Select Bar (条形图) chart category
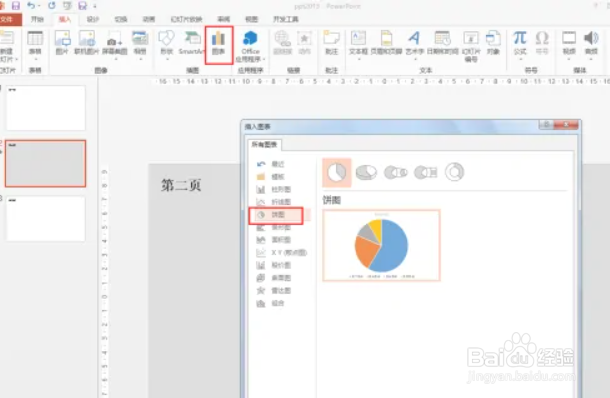Viewport: 610px width, 398px height. click(280, 227)
